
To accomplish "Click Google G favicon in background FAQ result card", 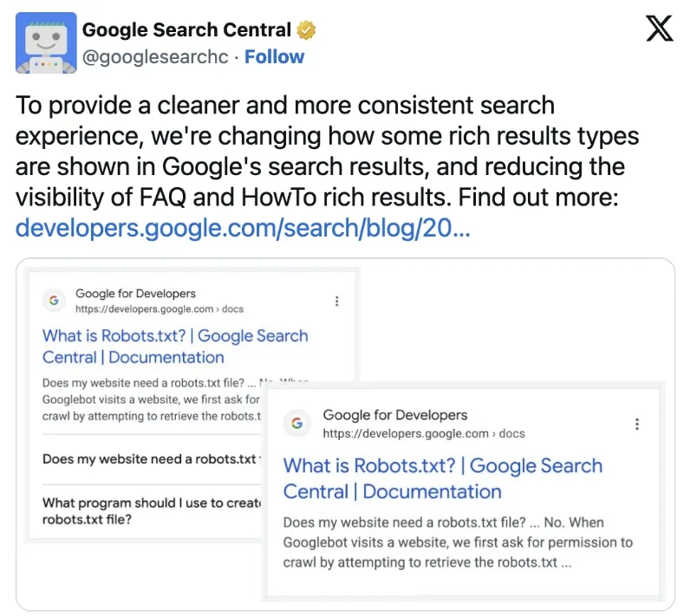I will (x=55, y=301).
